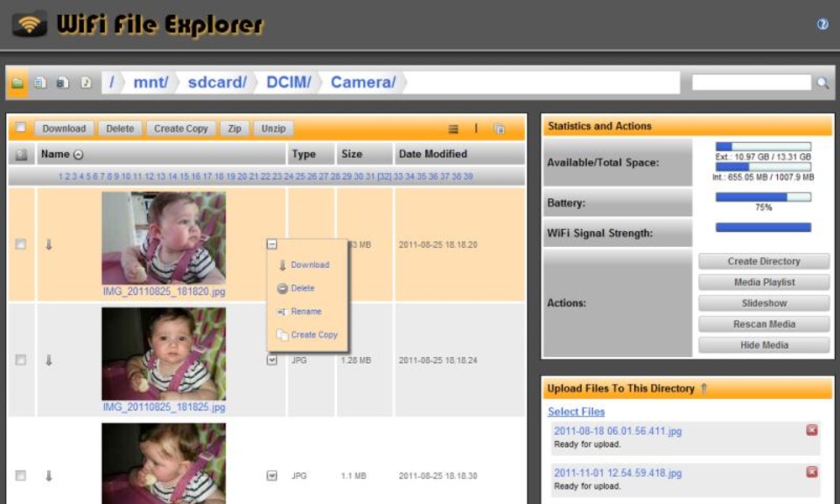
Task: Collapse the open action menu of IMG_20110825_181820.jpg
Action: coord(272,244)
